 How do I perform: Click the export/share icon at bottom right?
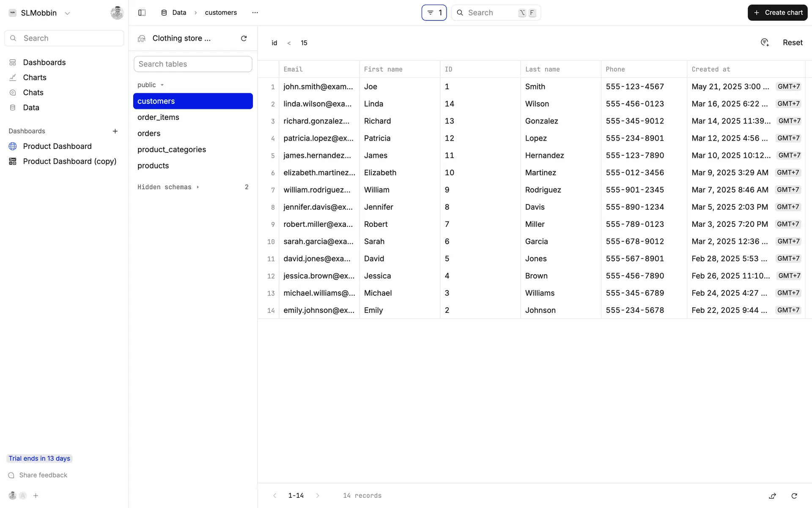(772, 496)
